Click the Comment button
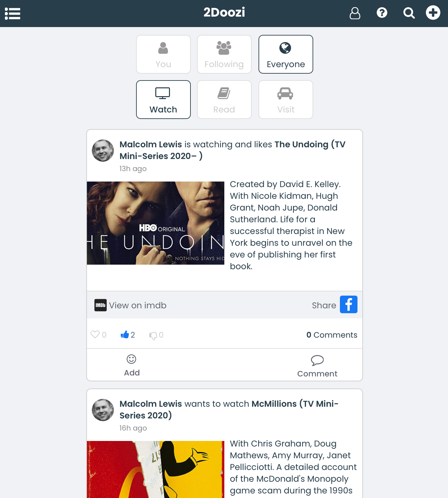This screenshot has height=498, width=448. (x=317, y=366)
